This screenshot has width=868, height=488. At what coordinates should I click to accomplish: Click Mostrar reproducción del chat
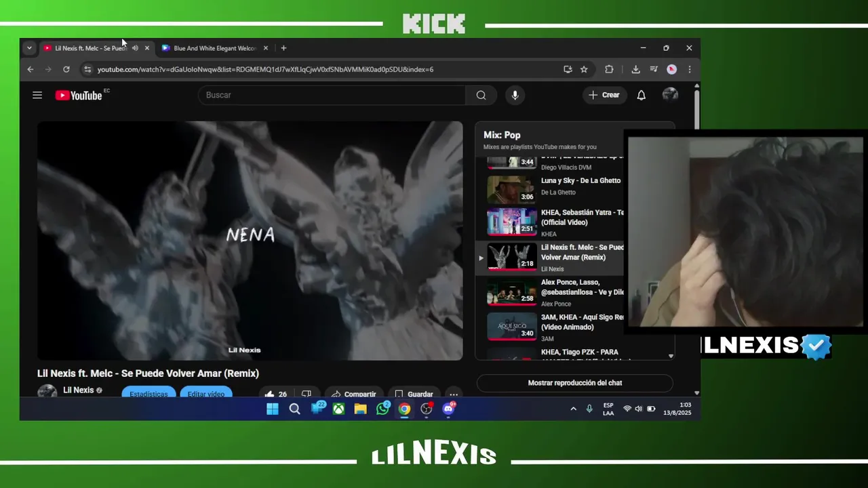click(575, 383)
